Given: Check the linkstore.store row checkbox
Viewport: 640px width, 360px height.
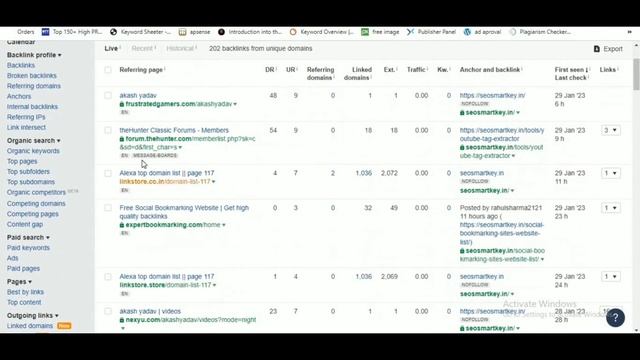Looking at the screenshot, I should click(x=108, y=277).
